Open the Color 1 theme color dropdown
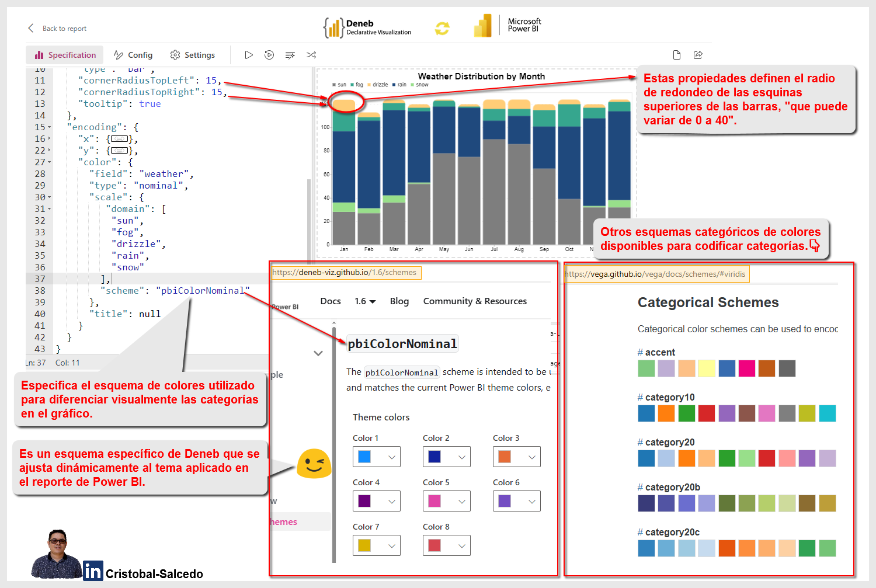This screenshot has width=876, height=588. tap(377, 457)
